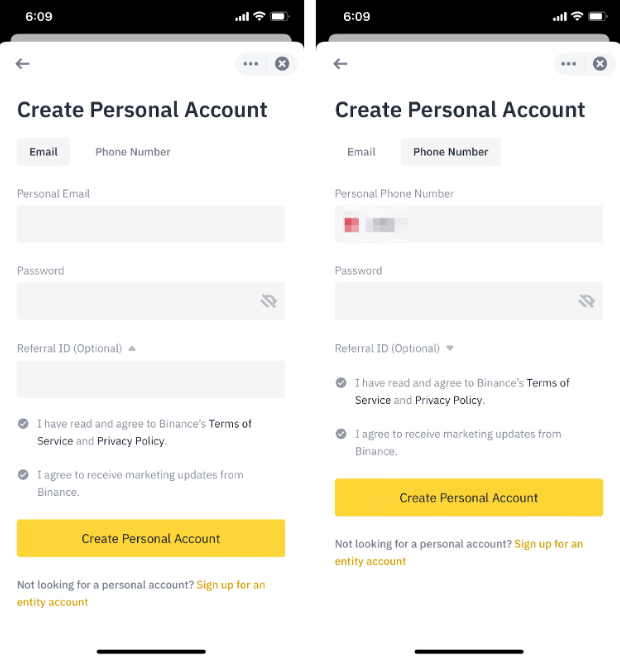Switch to Email tab on right screen
Image resolution: width=620 pixels, height=662 pixels.
(x=361, y=152)
